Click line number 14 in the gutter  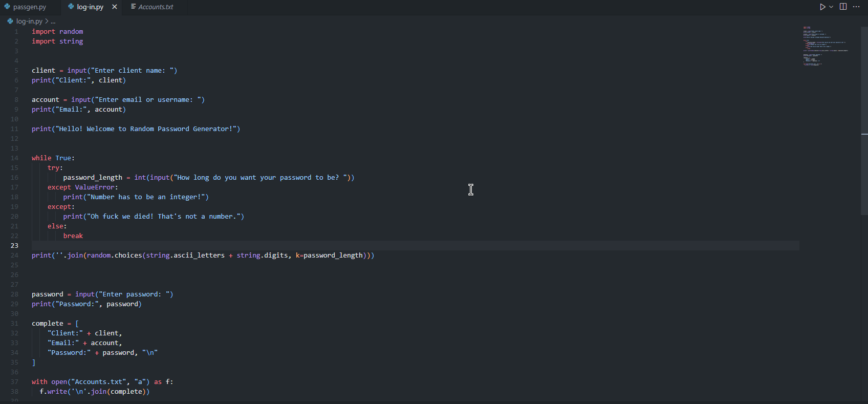(x=14, y=158)
